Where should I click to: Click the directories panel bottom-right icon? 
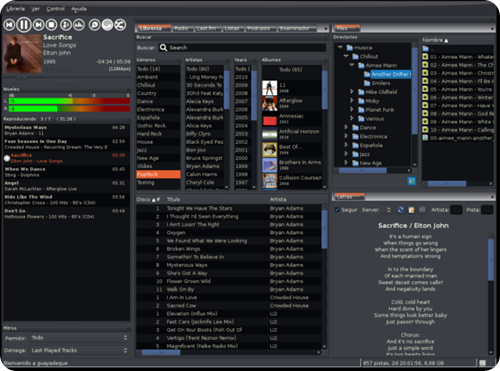(x=412, y=181)
